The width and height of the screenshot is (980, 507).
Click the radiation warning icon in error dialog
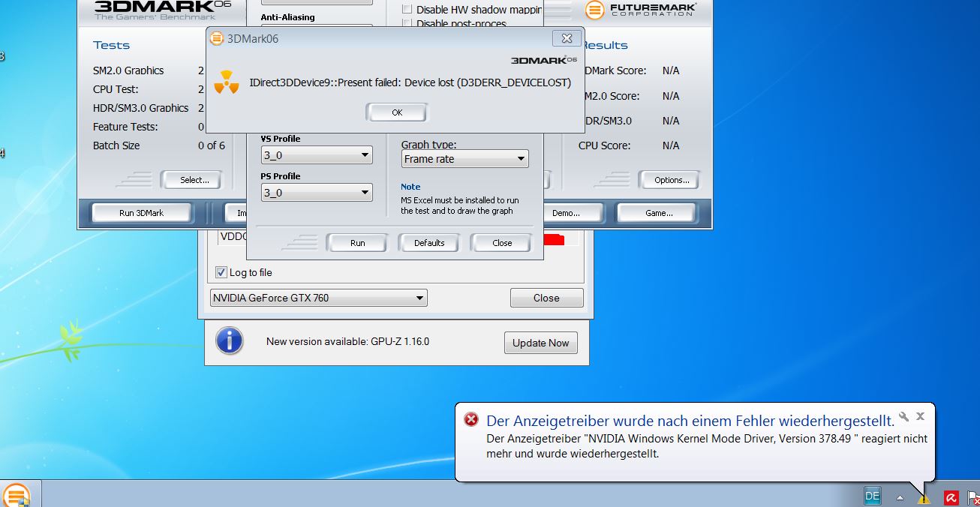click(x=226, y=82)
